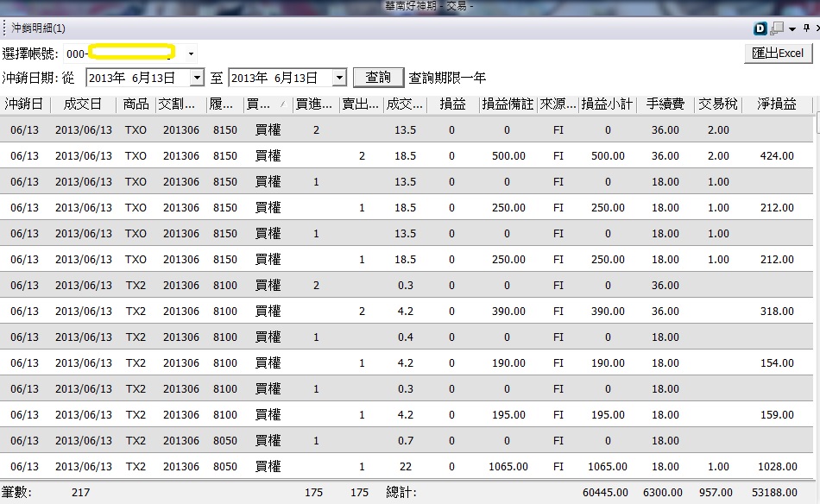Click the blue D icon in panel header
Image resolution: width=820 pixels, height=504 pixels.
[760, 28]
